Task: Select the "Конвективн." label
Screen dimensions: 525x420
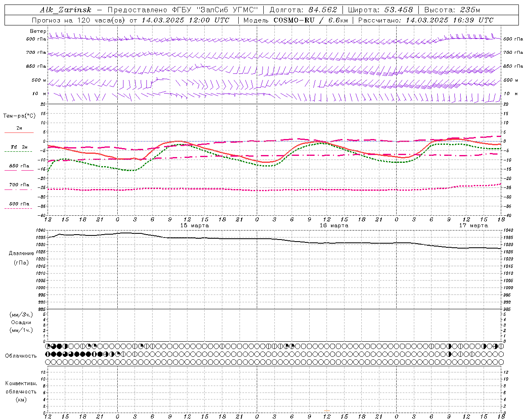Action: (x=21, y=383)
